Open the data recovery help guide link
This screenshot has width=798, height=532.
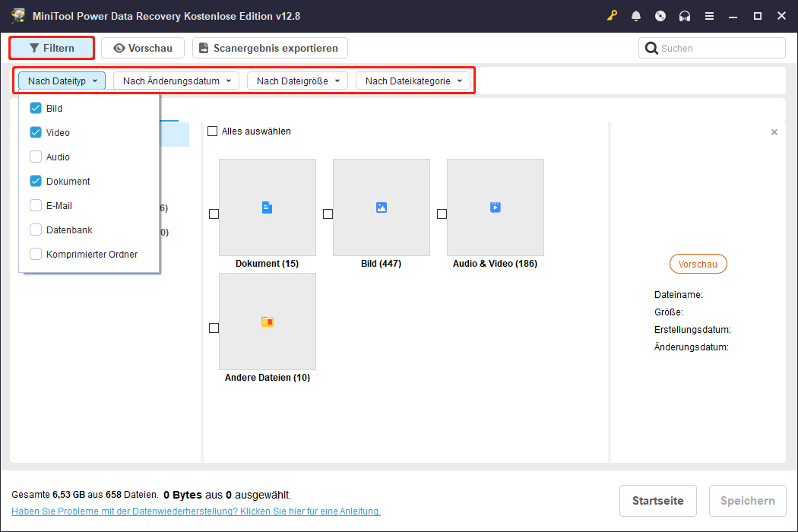(196, 511)
